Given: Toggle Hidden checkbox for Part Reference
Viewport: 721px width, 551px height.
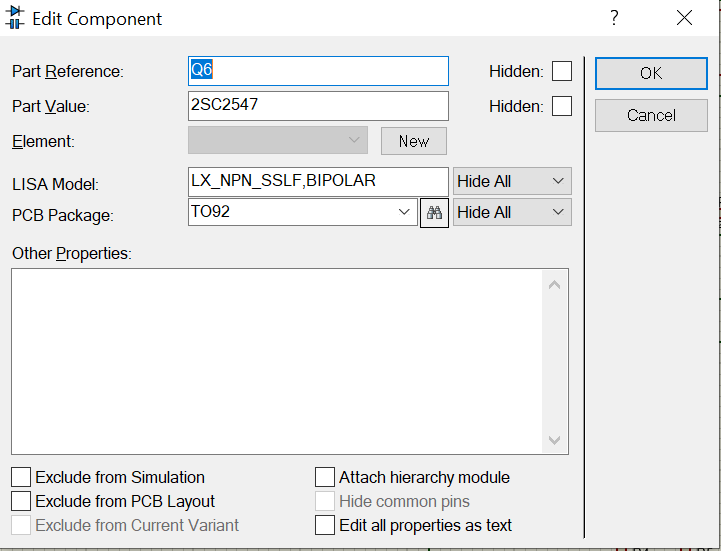Looking at the screenshot, I should click(562, 71).
